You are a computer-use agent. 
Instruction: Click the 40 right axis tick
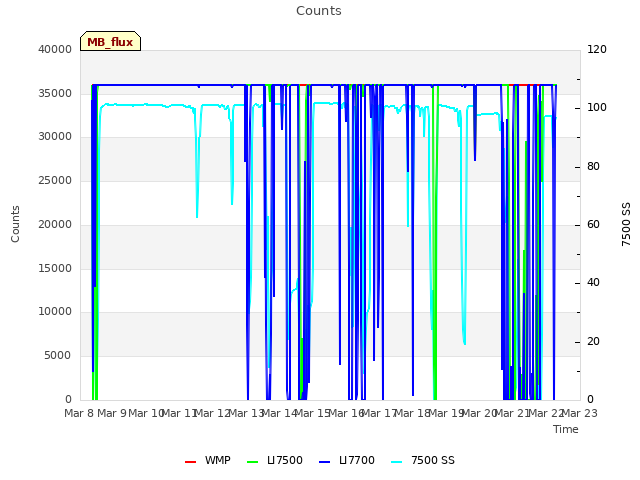(x=593, y=282)
